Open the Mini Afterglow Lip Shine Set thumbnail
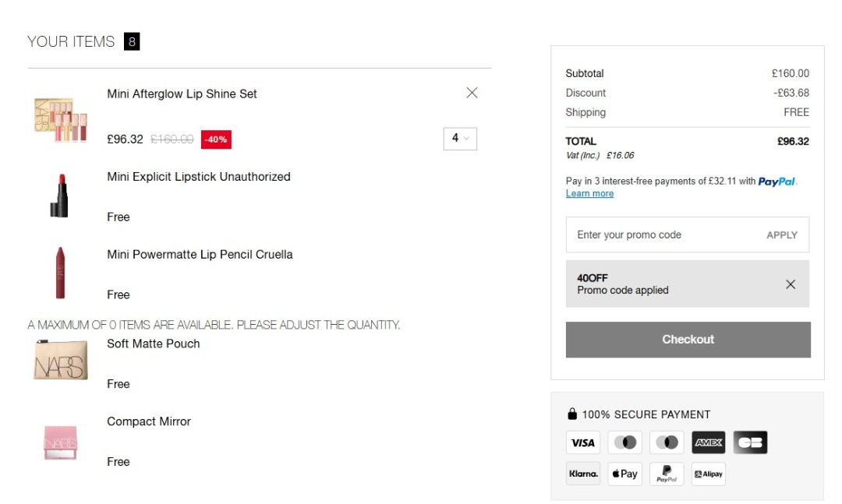 pyautogui.click(x=60, y=118)
